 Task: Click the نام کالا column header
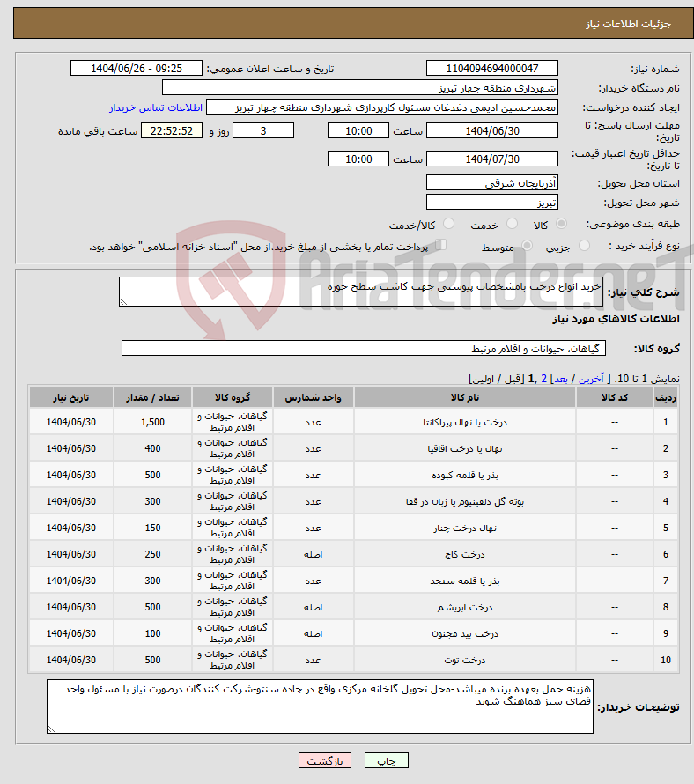(465, 397)
